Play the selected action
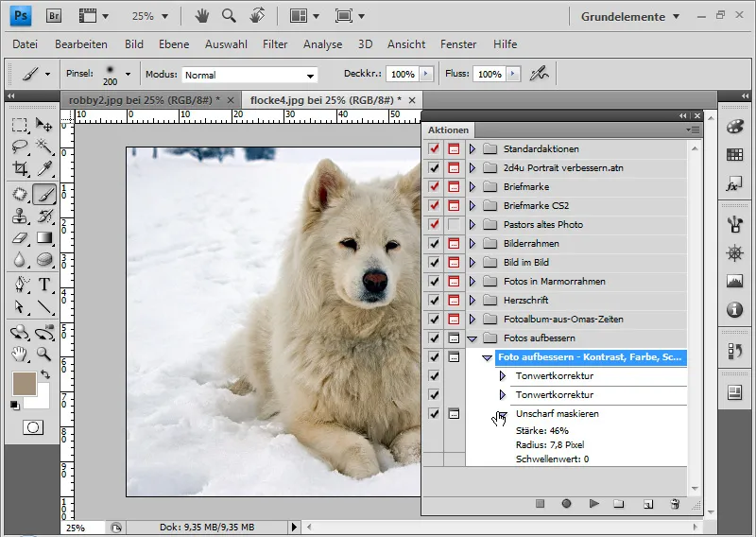The width and height of the screenshot is (756, 537). pos(594,504)
